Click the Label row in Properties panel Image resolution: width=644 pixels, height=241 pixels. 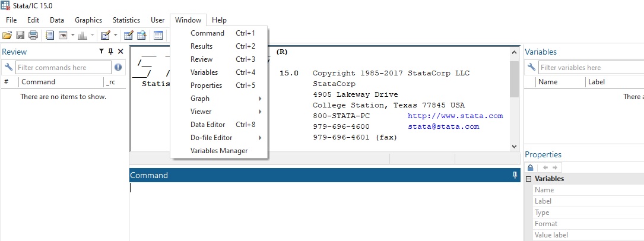tap(588, 201)
